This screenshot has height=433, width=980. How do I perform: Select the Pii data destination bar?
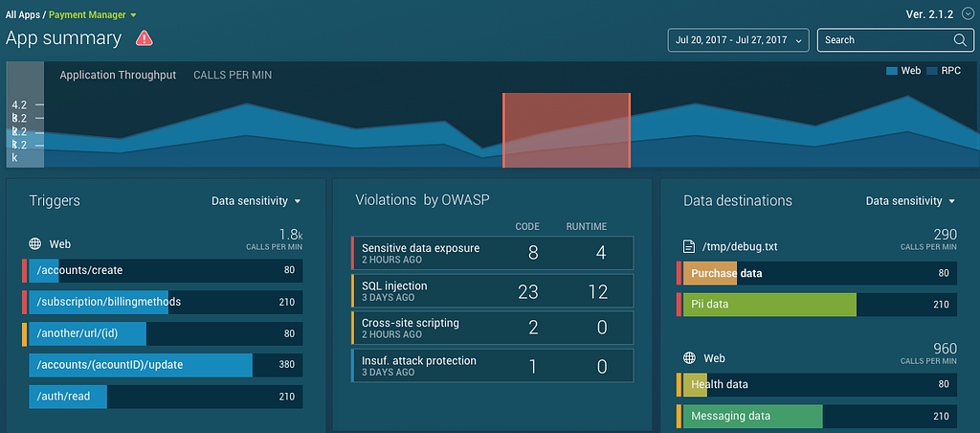(x=816, y=305)
